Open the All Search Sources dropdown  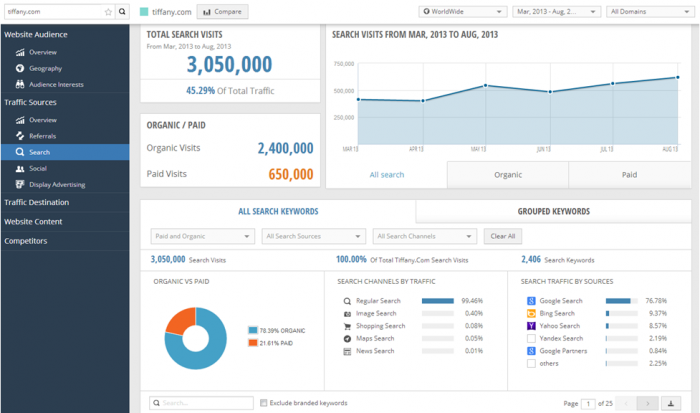(313, 236)
